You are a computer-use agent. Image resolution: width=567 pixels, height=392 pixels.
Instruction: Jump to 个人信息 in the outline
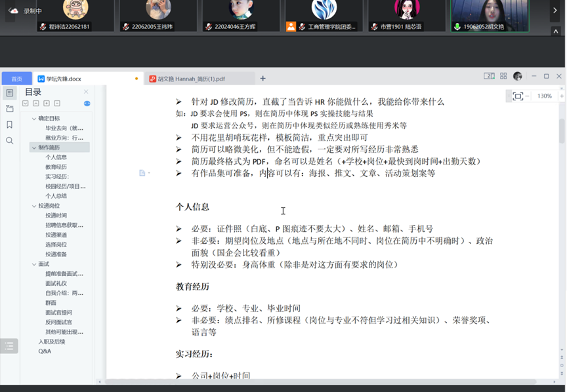[56, 157]
